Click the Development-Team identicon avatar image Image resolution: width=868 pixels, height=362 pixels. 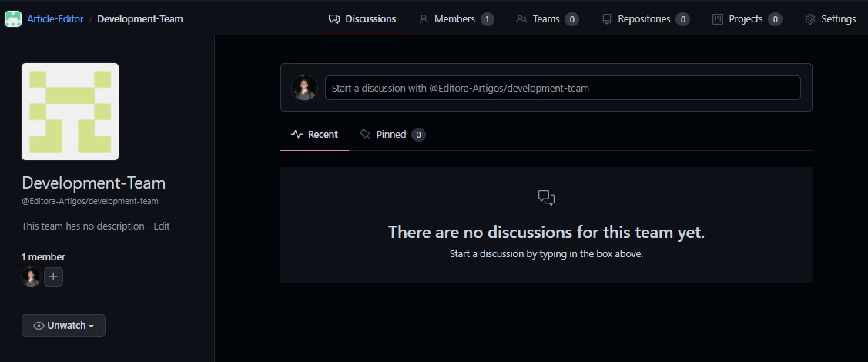click(x=70, y=111)
